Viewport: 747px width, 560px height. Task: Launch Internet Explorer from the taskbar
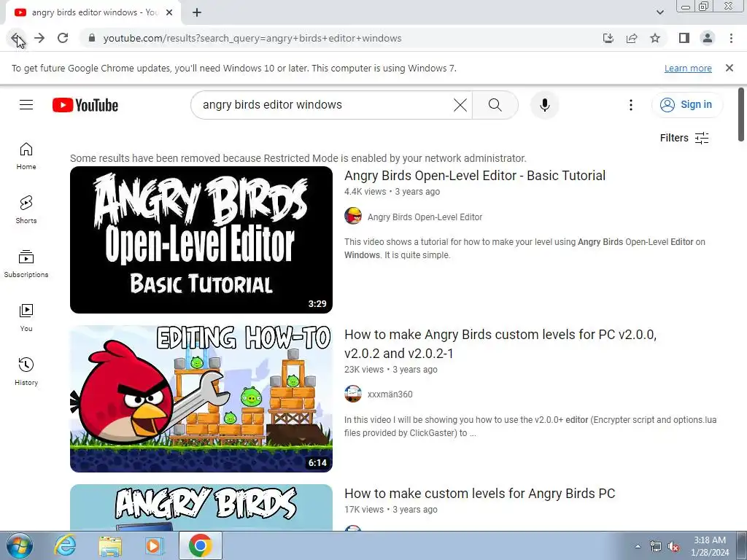(x=65, y=545)
